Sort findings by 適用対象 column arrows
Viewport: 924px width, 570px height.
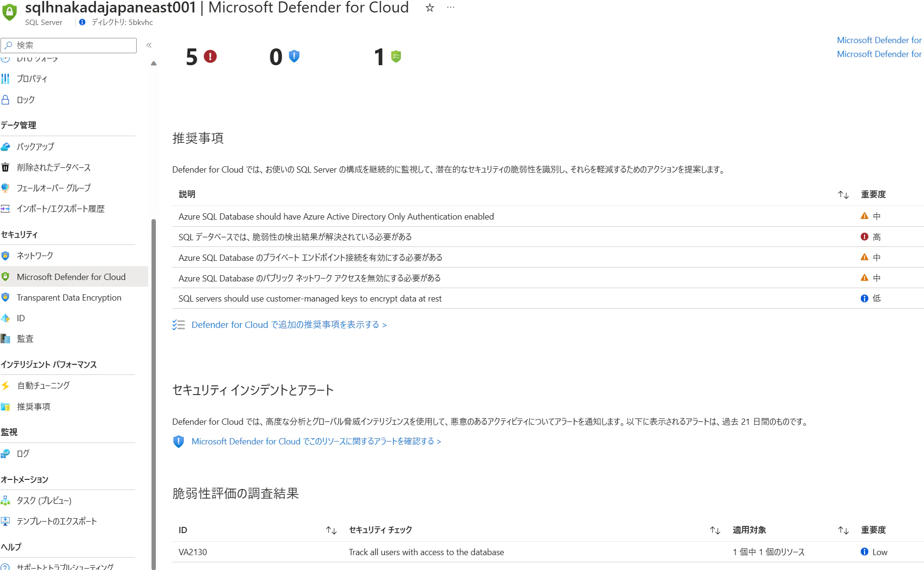pos(843,530)
